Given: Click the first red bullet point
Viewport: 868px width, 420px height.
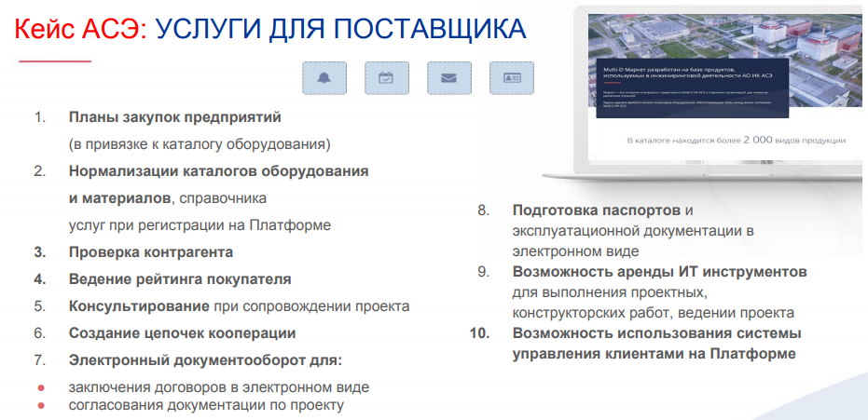Looking at the screenshot, I should pos(41,387).
